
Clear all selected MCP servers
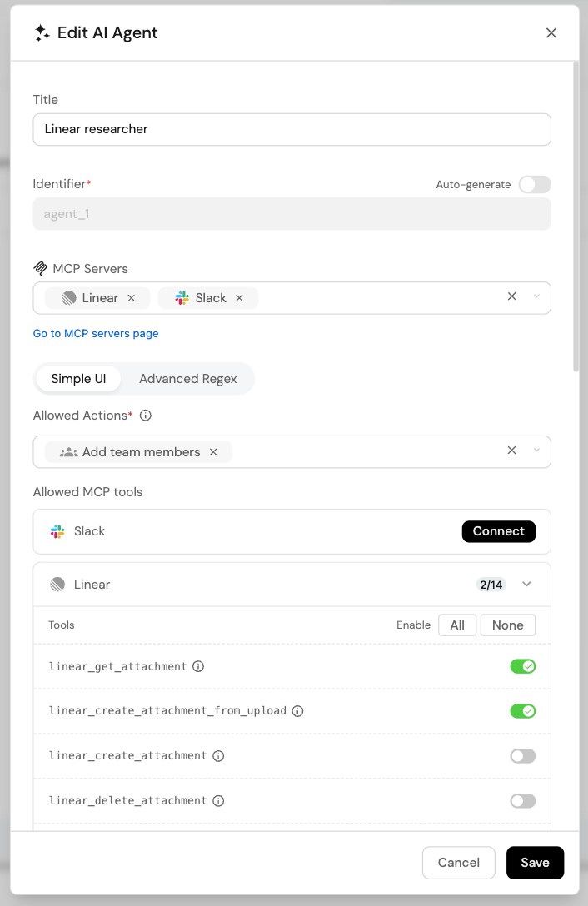point(511,296)
